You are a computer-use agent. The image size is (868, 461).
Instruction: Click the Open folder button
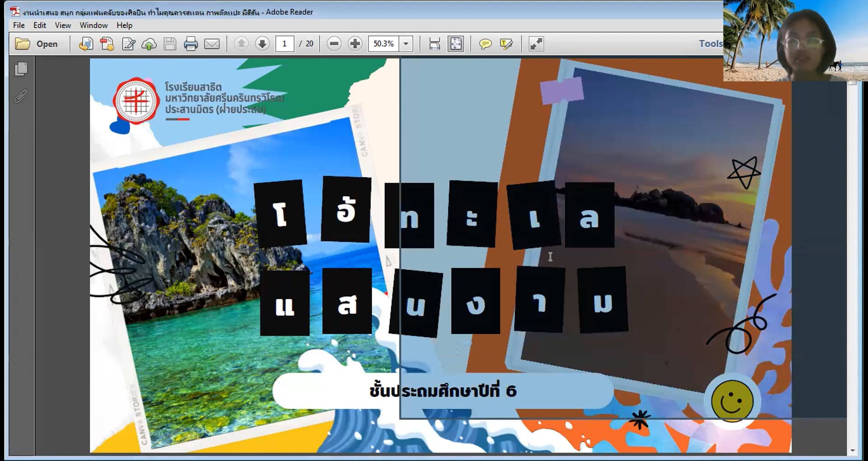[x=37, y=44]
